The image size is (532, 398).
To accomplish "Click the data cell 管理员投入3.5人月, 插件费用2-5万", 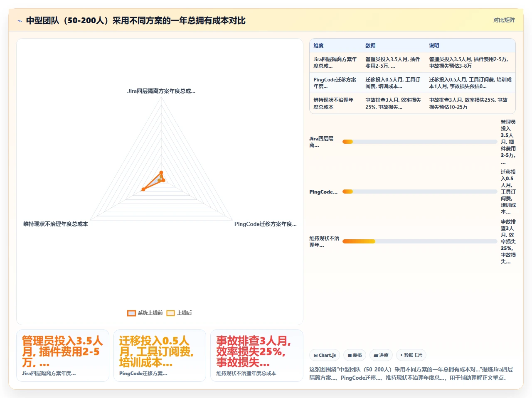I will coord(393,63).
